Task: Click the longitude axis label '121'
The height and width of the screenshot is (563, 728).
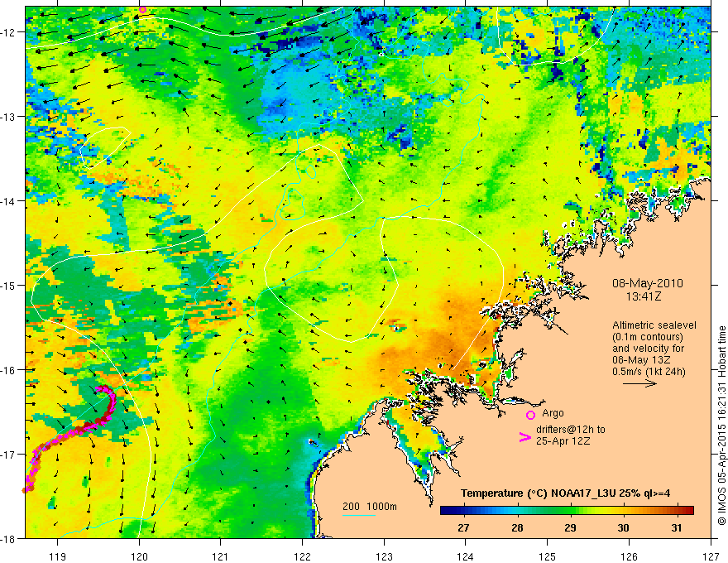Action: click(x=221, y=556)
